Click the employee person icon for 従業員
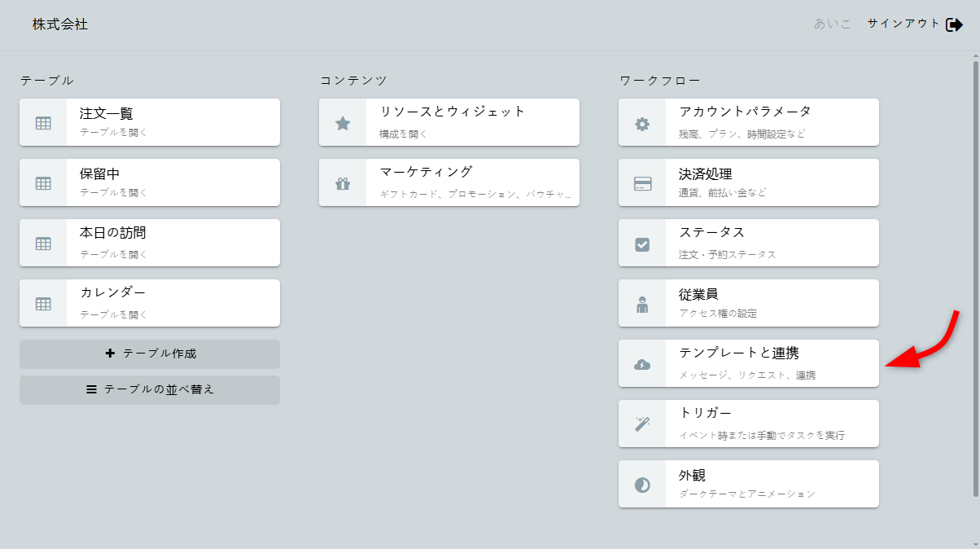The width and height of the screenshot is (980, 549). click(642, 304)
